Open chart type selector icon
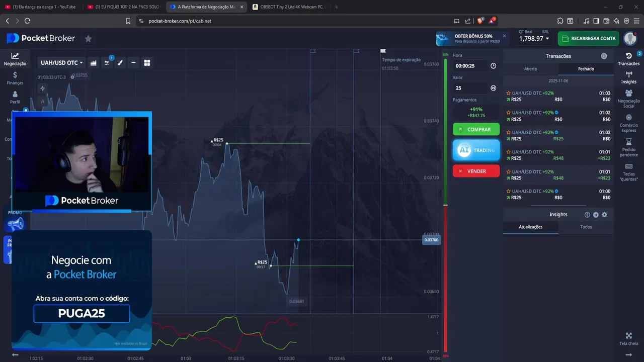 [93, 63]
